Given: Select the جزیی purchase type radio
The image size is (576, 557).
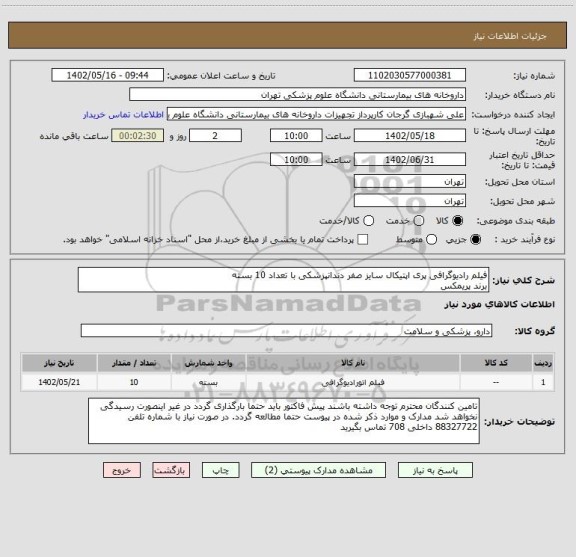Looking at the screenshot, I should point(476,240).
